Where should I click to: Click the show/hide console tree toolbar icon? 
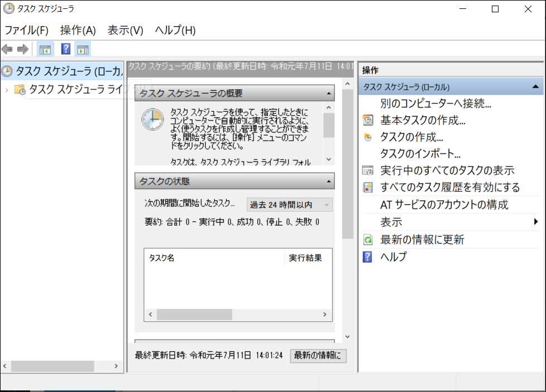pyautogui.click(x=45, y=49)
